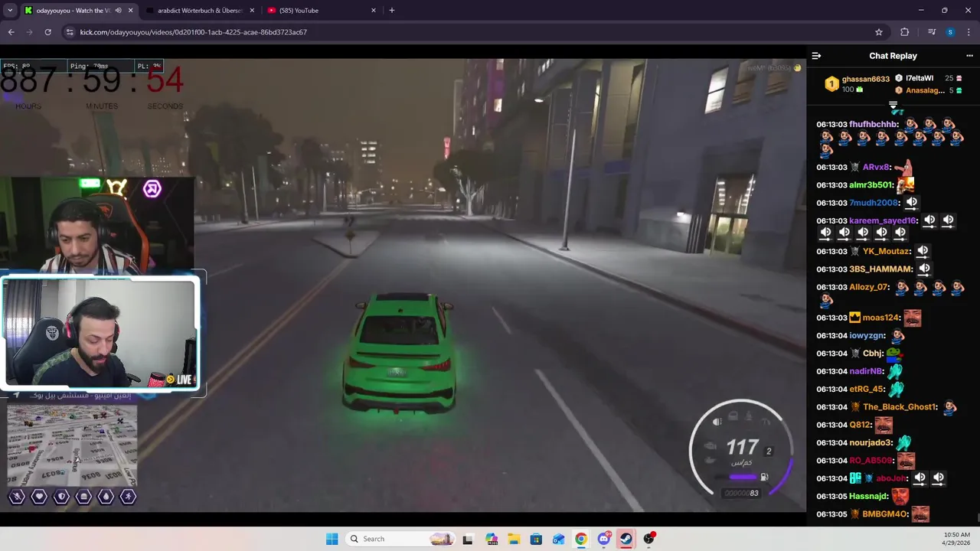980x551 pixels.
Task: Bookmark this page with star icon
Action: [879, 32]
